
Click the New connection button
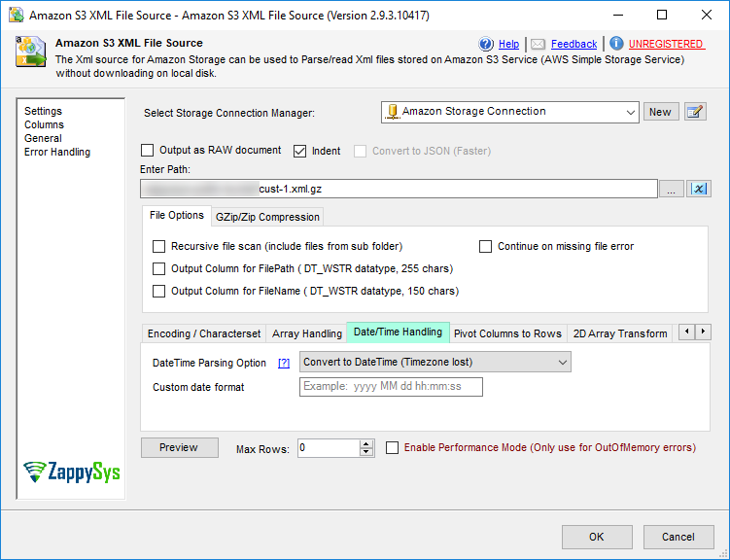click(x=661, y=112)
